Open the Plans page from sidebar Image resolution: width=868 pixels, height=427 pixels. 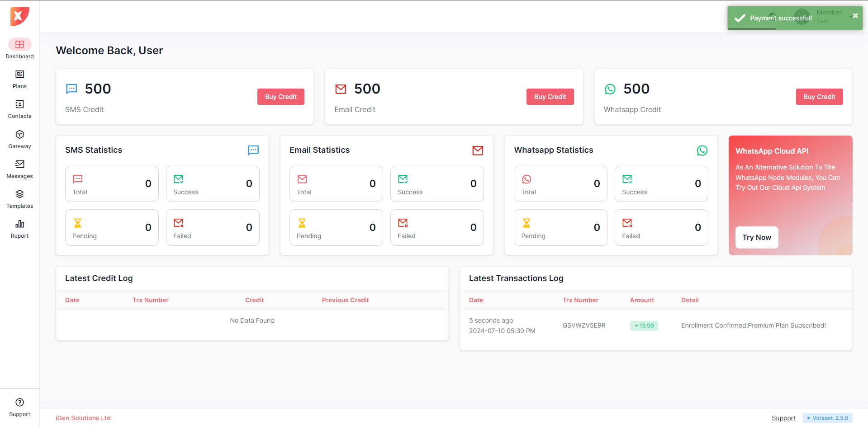coord(19,79)
